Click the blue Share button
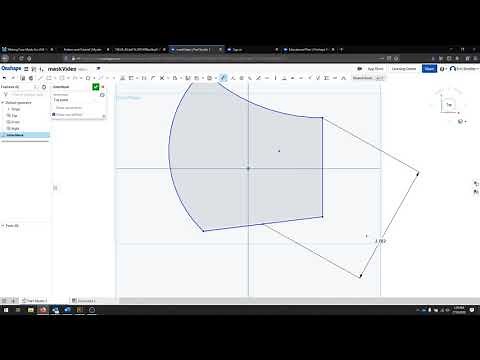This screenshot has height=360, width=480. coord(429,69)
